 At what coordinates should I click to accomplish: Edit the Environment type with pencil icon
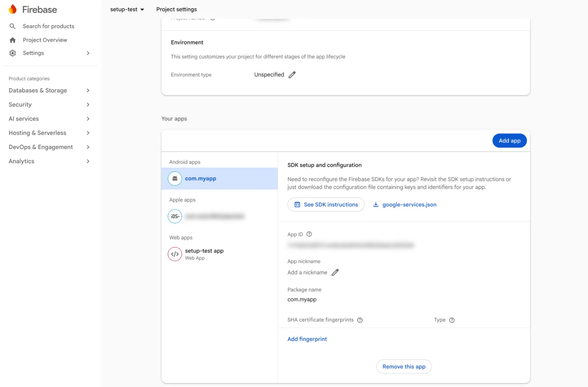point(292,75)
